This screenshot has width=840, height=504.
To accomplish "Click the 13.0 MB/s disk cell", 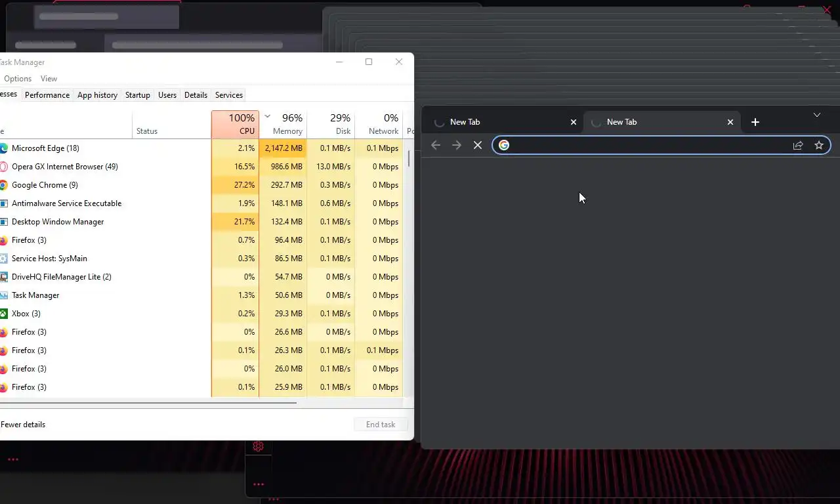I will (x=331, y=167).
